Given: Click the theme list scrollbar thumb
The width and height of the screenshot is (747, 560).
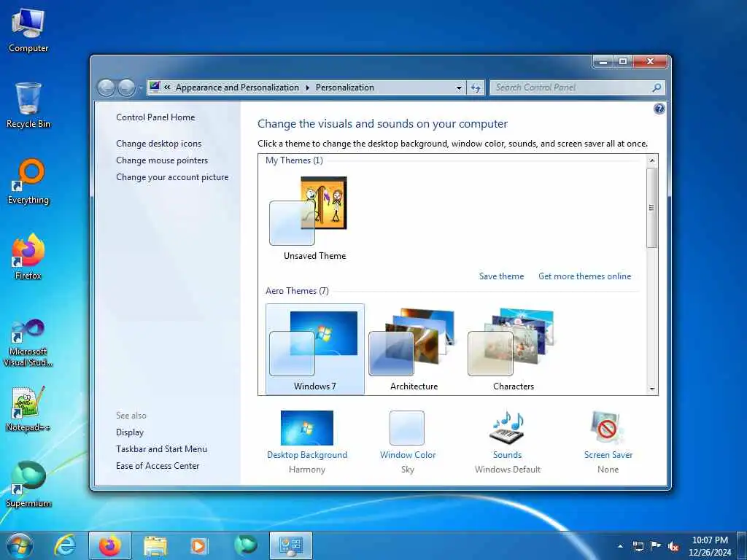Looking at the screenshot, I should [651, 208].
